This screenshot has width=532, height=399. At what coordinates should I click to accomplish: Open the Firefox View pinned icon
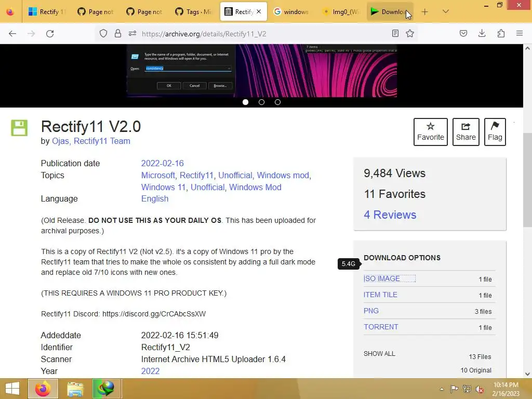click(10, 12)
